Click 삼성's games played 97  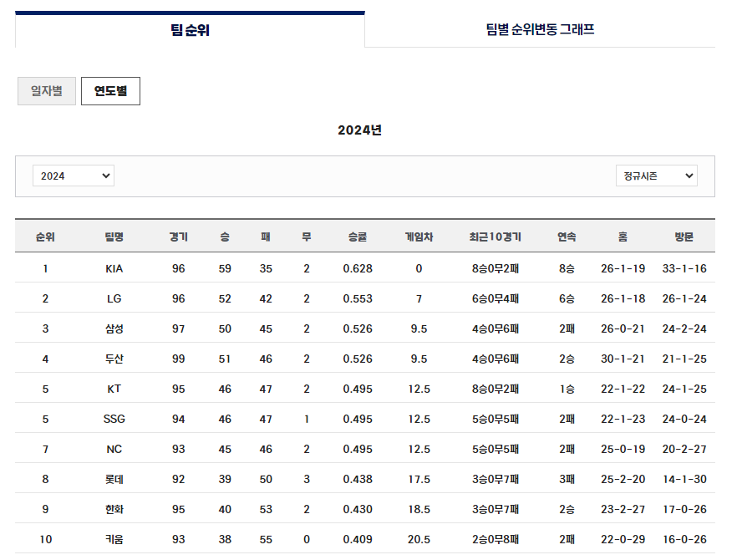[x=179, y=328]
